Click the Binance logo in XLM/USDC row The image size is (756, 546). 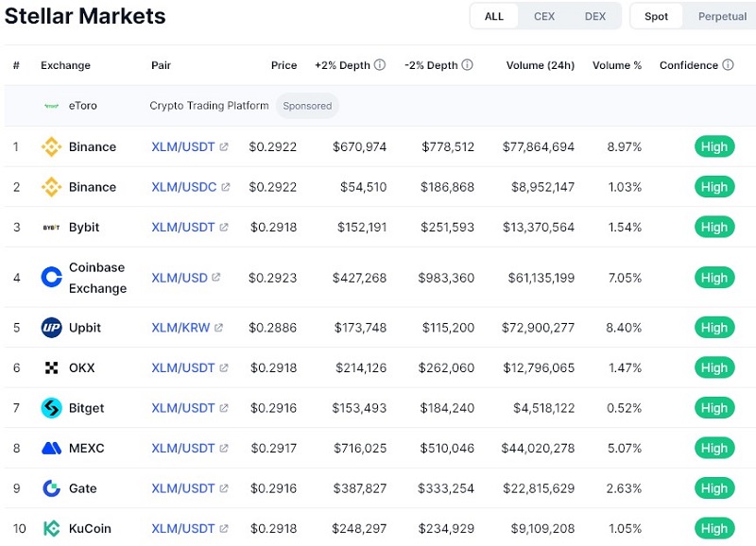coord(52,187)
